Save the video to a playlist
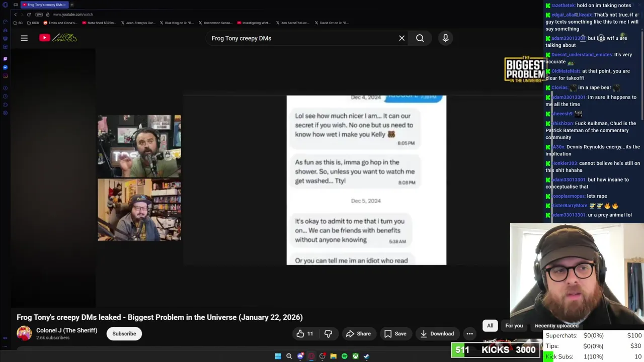Screen dimensions: 644x362 click(395, 333)
